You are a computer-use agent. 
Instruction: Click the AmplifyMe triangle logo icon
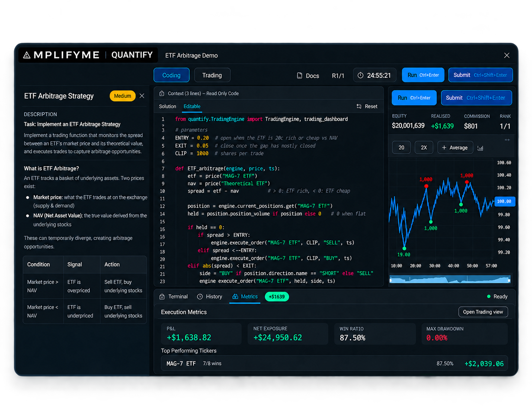(x=27, y=55)
